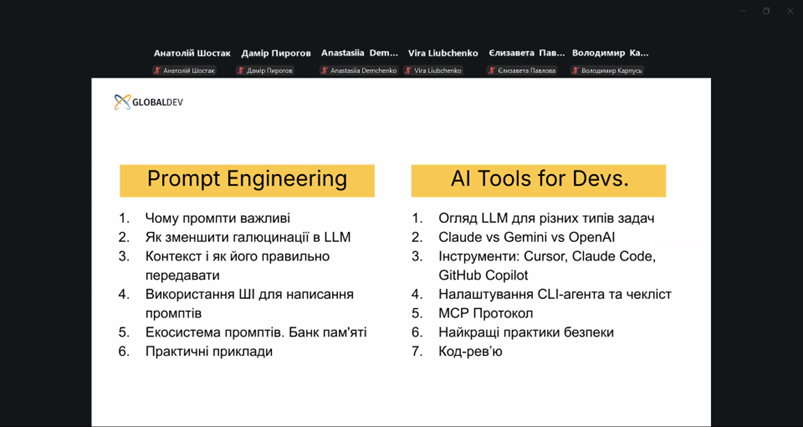This screenshot has height=427, width=803.
Task: Minimize the meeting window
Action: pyautogui.click(x=742, y=11)
